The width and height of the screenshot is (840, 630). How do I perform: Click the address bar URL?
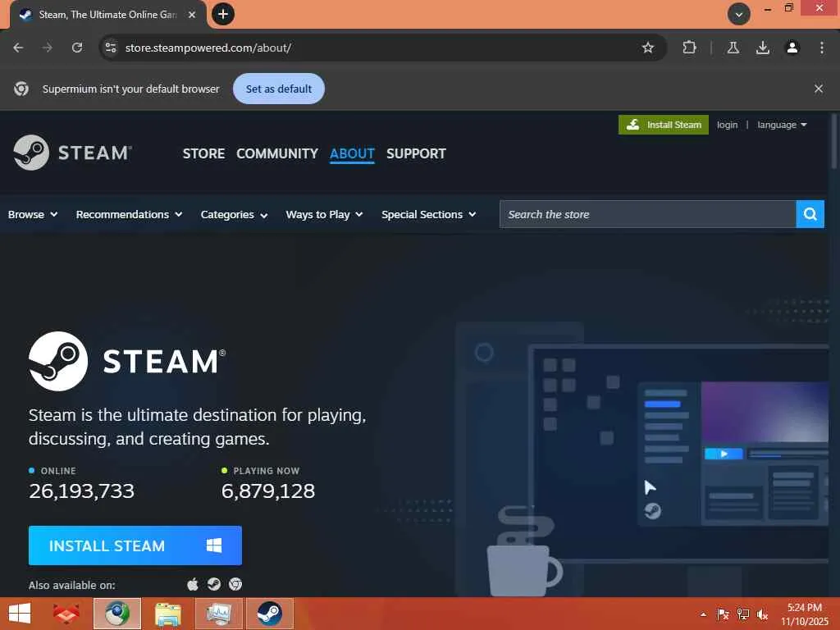pyautogui.click(x=208, y=48)
